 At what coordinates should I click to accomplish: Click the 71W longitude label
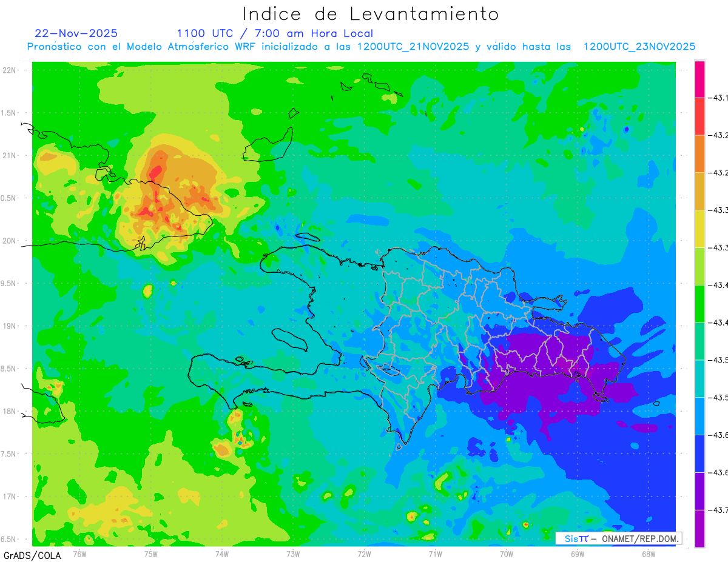pyautogui.click(x=435, y=554)
